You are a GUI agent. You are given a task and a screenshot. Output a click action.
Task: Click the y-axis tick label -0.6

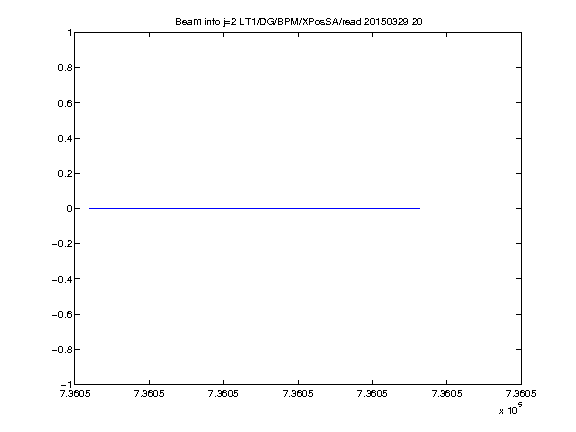click(61, 314)
